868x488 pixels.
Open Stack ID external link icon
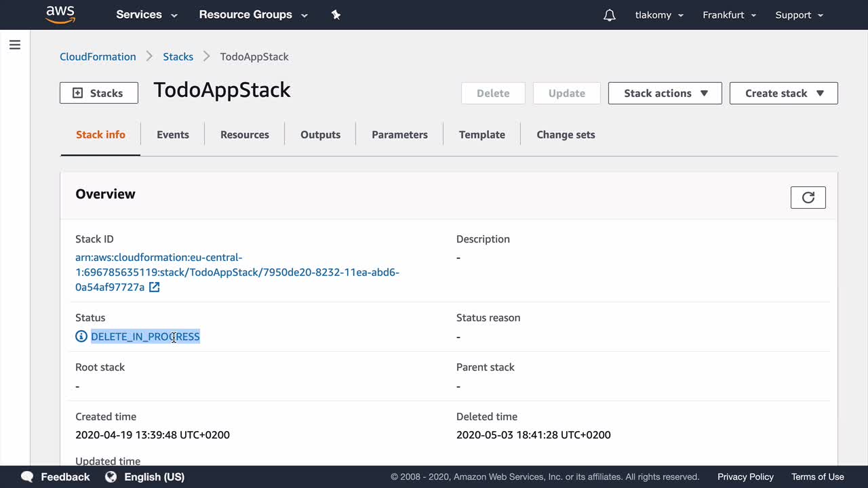click(x=155, y=287)
